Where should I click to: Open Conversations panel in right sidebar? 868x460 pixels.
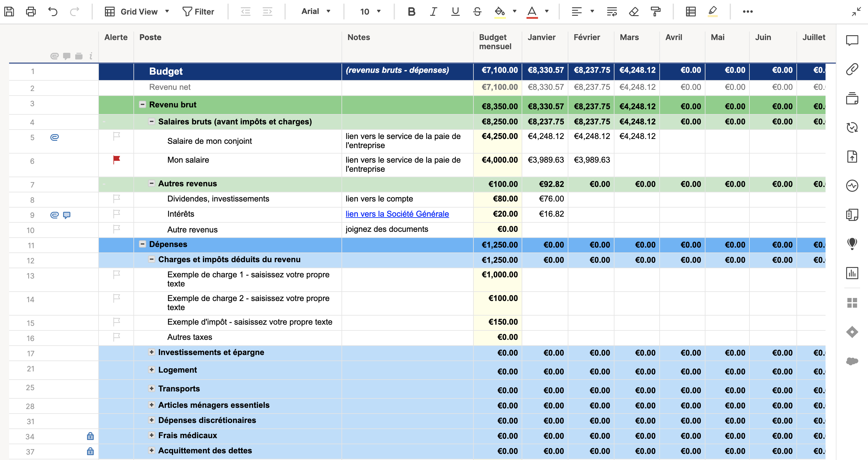point(852,40)
